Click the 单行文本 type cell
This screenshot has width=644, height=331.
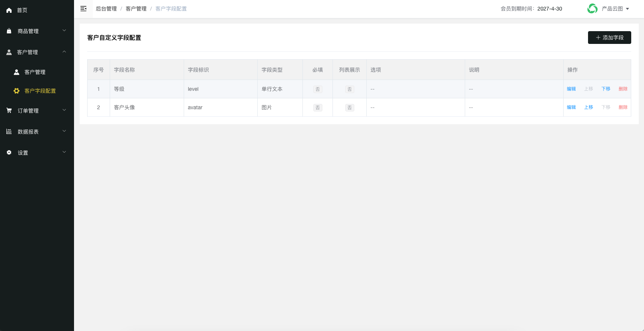280,89
